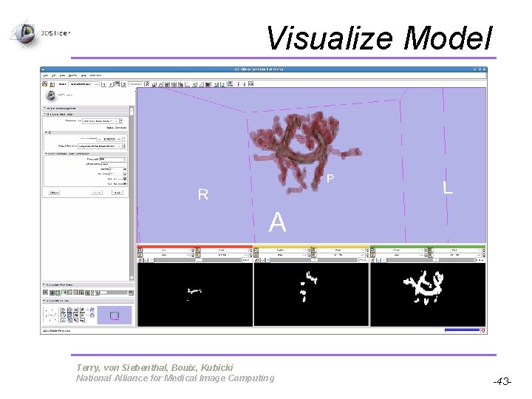Click the green undo arrow icon

tap(216, 84)
